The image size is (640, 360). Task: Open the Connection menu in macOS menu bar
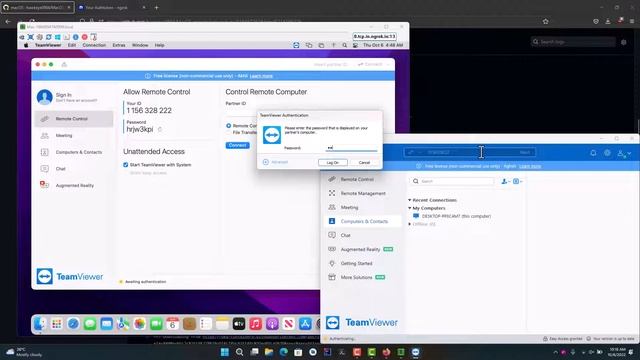(x=94, y=45)
